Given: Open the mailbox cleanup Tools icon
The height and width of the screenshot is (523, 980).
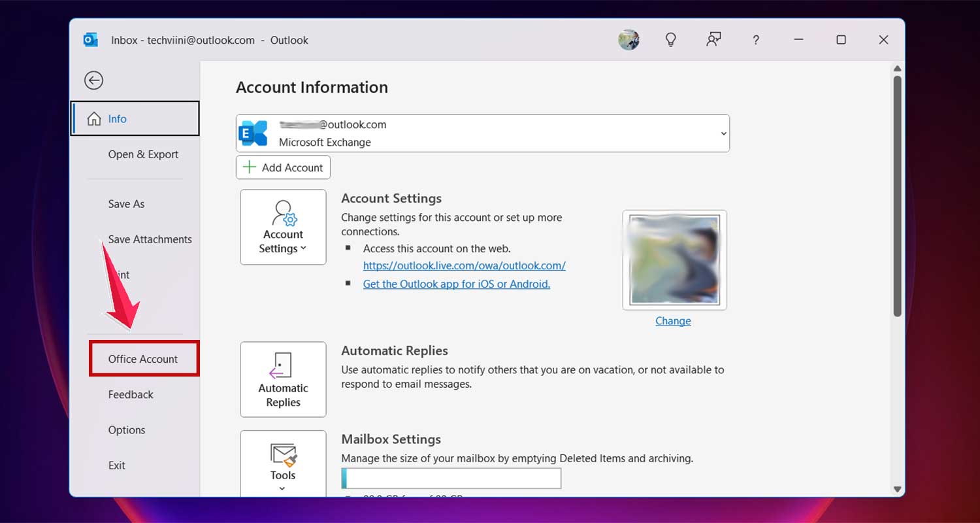Looking at the screenshot, I should point(283,454).
